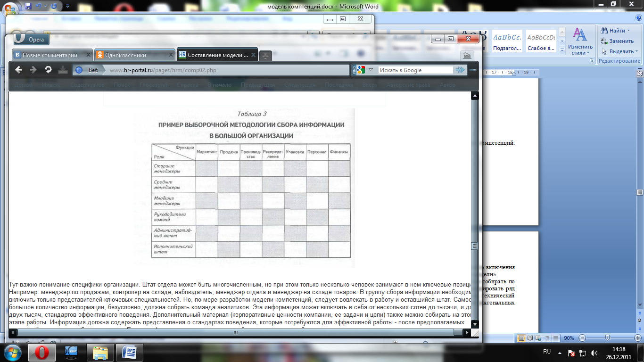Go to Предыдущая page link
644x362 pixels.
tap(258, 85)
